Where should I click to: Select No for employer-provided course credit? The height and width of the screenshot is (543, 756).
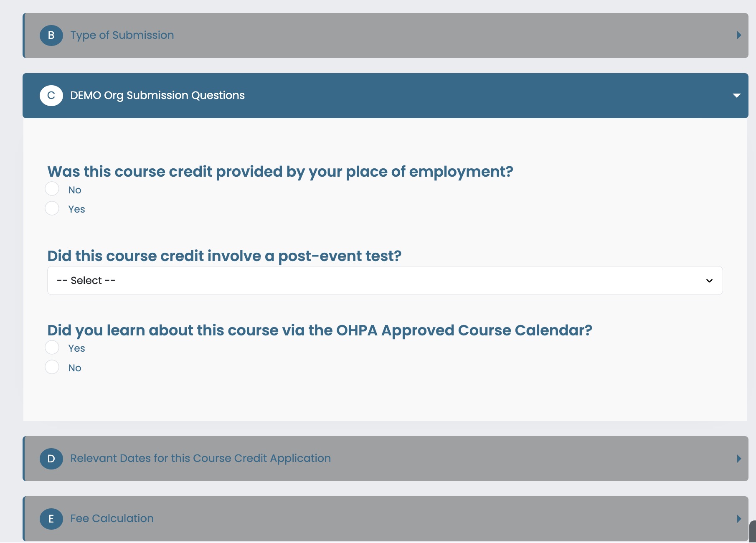click(52, 189)
